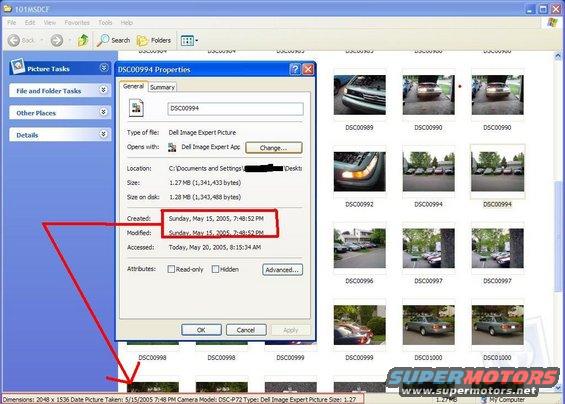The height and width of the screenshot is (404, 565).
Task: Expand the Details panel
Action: click(x=103, y=134)
